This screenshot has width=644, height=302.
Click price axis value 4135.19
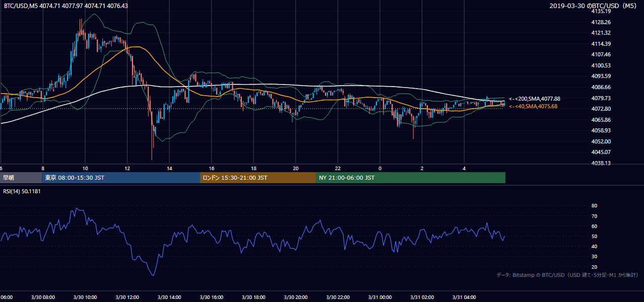pos(601,11)
